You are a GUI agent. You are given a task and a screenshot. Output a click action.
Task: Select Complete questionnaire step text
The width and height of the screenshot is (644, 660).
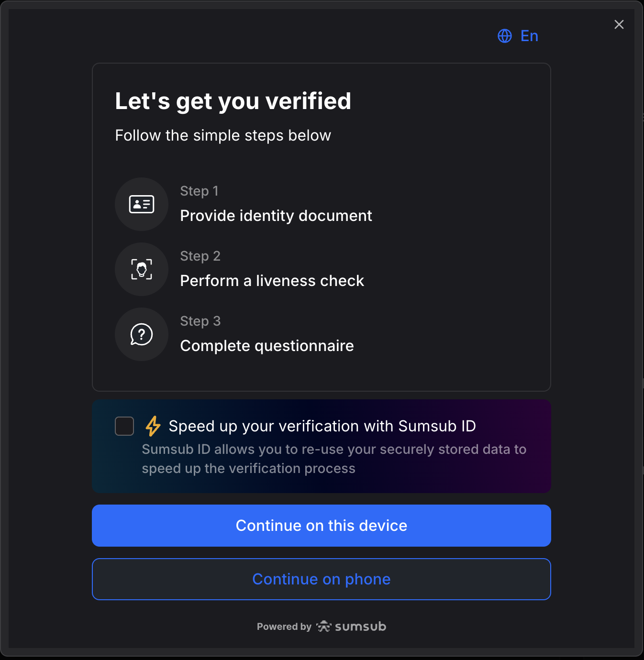pyautogui.click(x=267, y=346)
